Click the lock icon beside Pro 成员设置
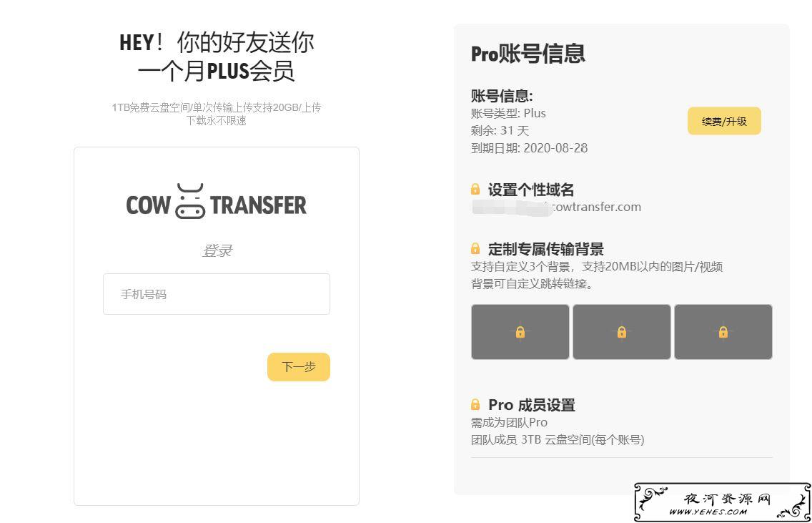 (x=475, y=404)
